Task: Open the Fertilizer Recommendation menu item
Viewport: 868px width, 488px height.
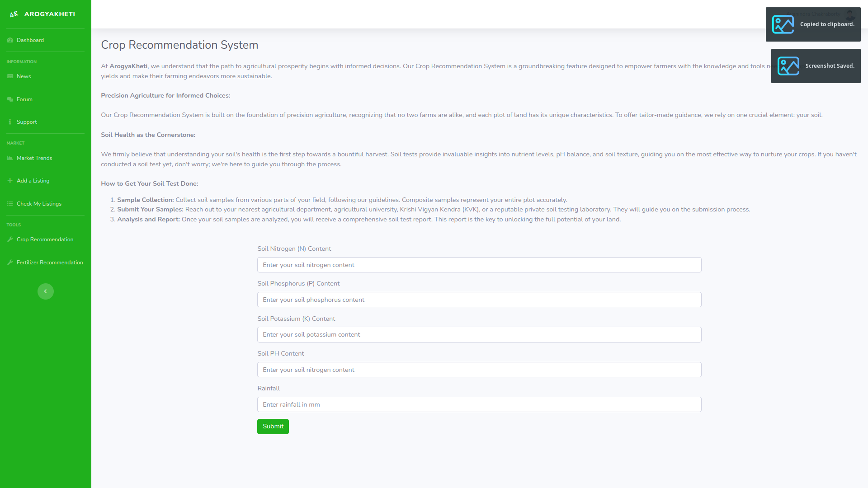Action: [50, 263]
